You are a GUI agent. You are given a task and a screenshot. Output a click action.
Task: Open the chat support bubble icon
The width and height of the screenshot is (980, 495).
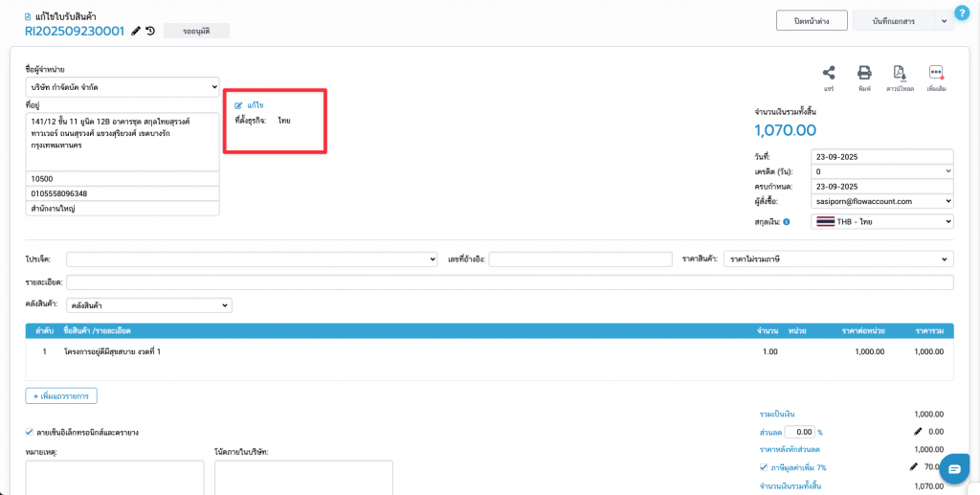click(x=954, y=468)
